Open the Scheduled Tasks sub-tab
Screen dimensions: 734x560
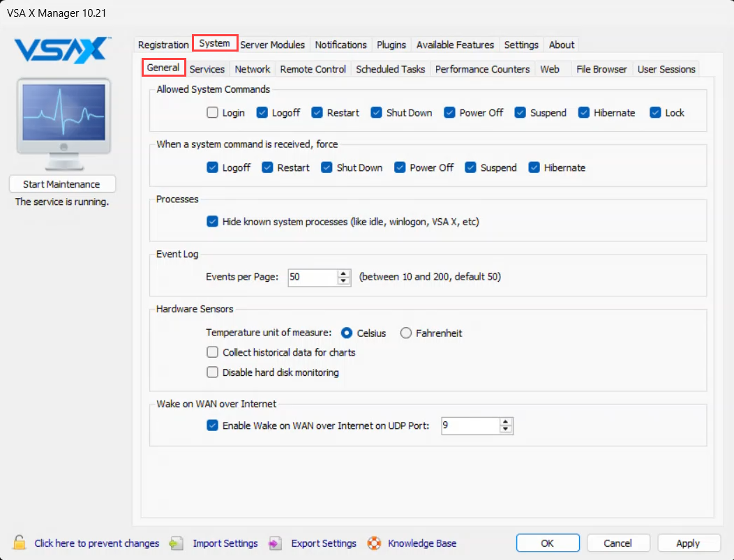click(x=391, y=69)
